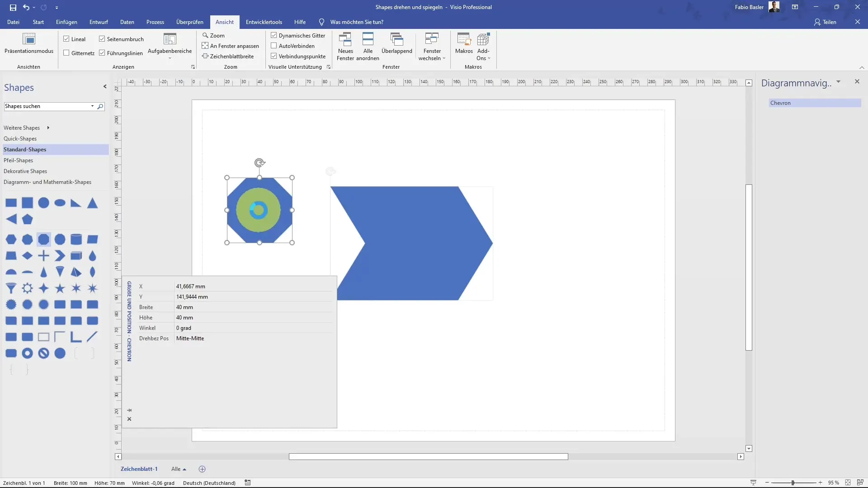
Task: Pick the Pentagon shape
Action: pos(27,219)
